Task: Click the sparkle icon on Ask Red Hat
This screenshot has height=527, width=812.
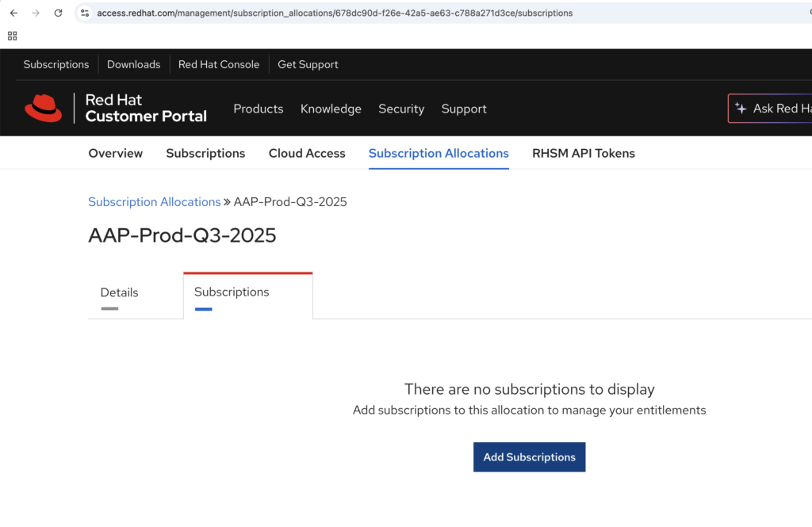Action: (741, 109)
